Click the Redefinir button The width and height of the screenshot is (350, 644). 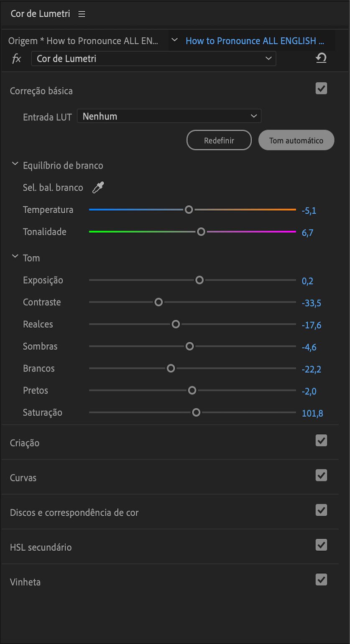tap(219, 140)
